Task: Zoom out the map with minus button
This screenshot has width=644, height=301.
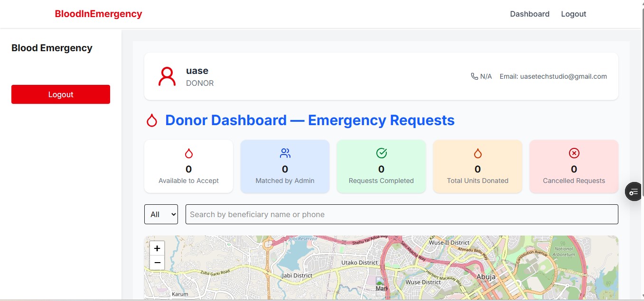Action: point(157,263)
